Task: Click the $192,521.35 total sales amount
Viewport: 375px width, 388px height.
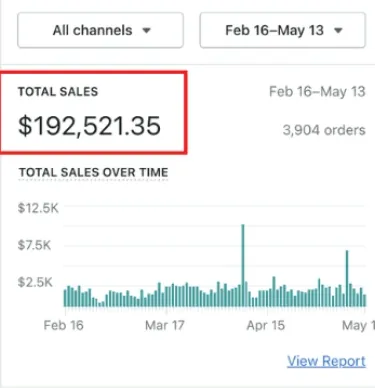Action: point(89,126)
